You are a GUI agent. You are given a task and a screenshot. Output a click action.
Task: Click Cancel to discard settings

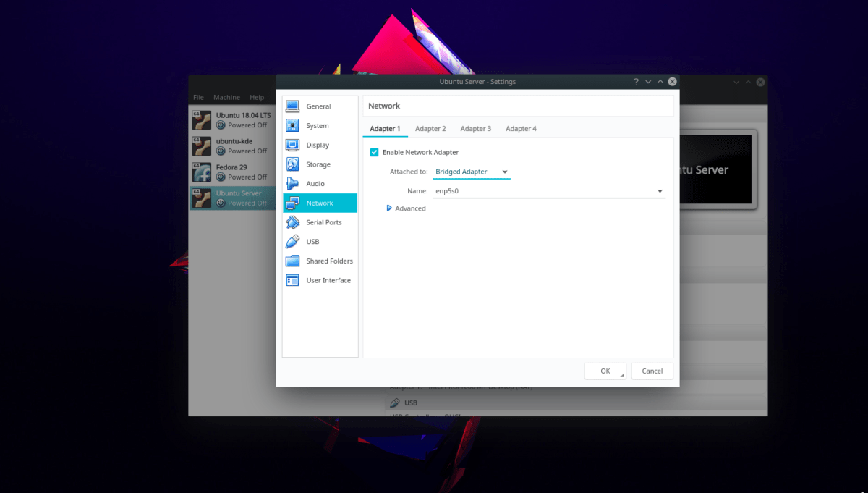coord(652,371)
